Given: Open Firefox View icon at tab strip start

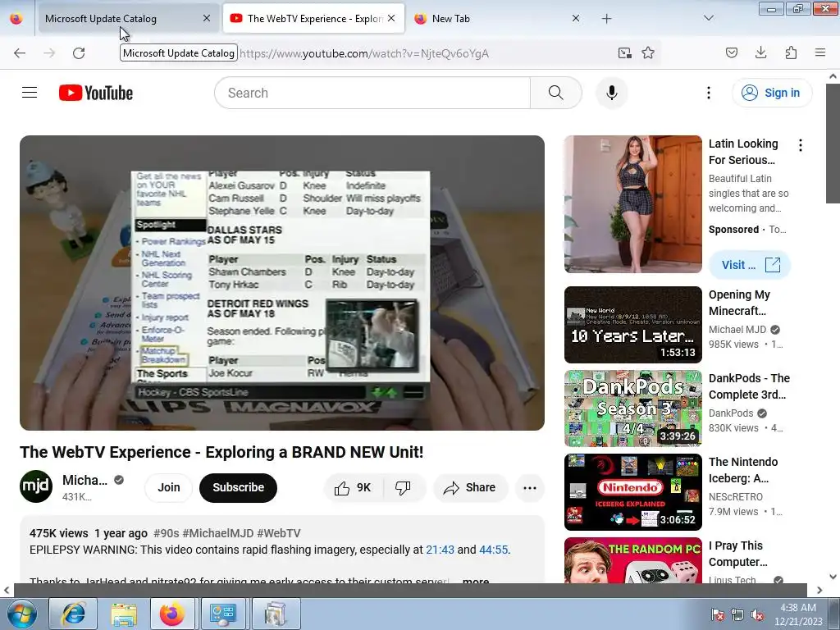Looking at the screenshot, I should [16, 18].
